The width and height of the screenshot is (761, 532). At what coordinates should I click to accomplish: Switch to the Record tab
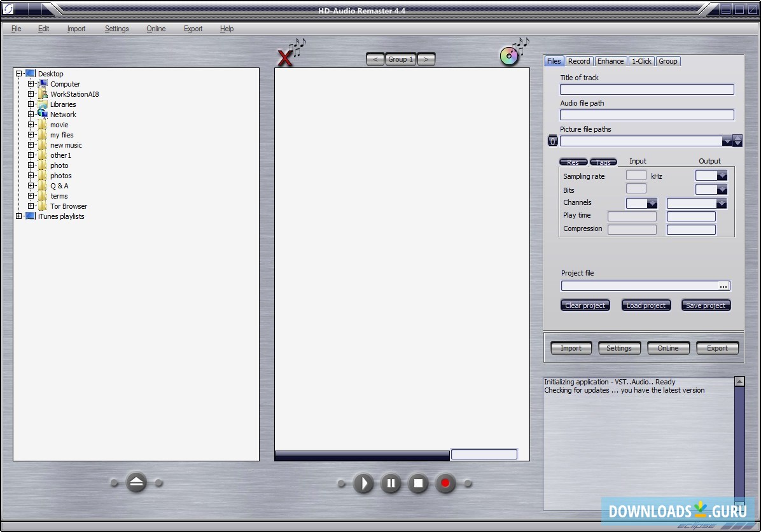coord(579,61)
